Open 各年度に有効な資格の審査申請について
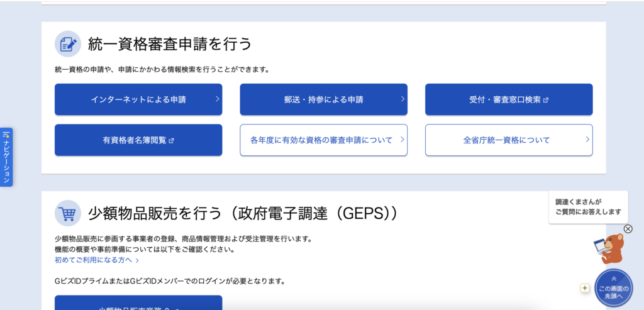 tap(324, 140)
